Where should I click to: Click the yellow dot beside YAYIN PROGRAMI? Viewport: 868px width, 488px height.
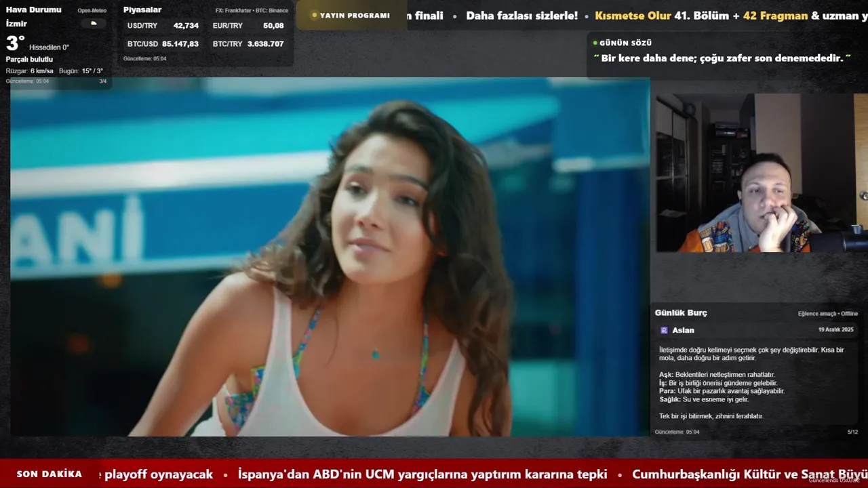(x=314, y=15)
